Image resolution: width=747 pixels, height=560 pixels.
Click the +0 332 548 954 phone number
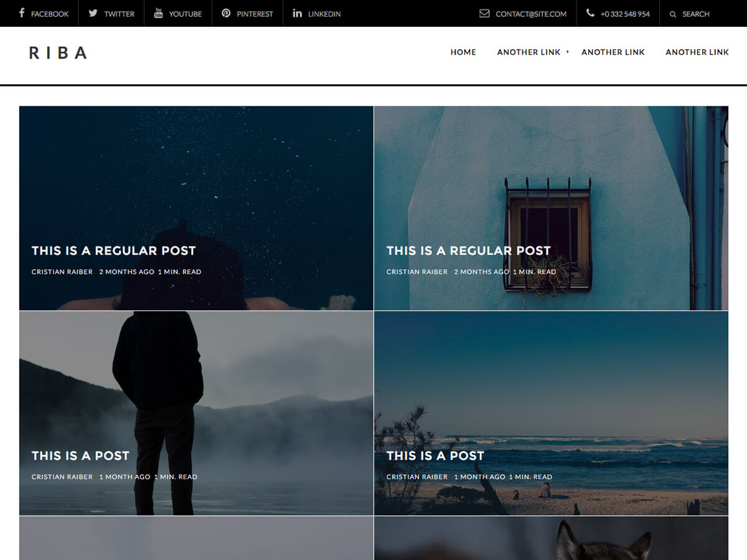625,14
